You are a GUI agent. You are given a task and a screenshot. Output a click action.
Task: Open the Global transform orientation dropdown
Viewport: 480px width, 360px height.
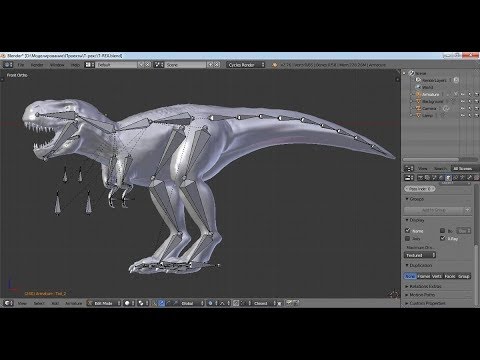(x=192, y=303)
